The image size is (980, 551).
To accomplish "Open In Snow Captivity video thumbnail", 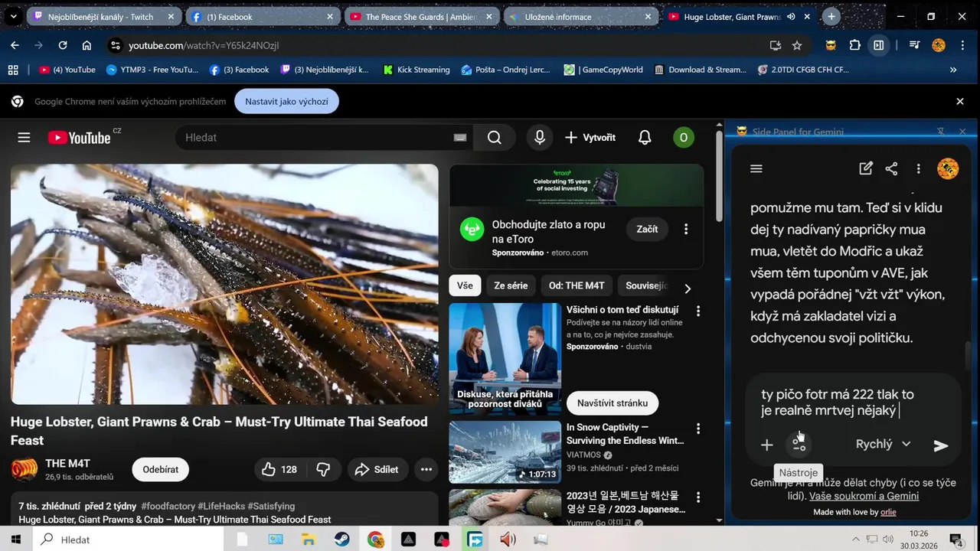I will point(505,452).
